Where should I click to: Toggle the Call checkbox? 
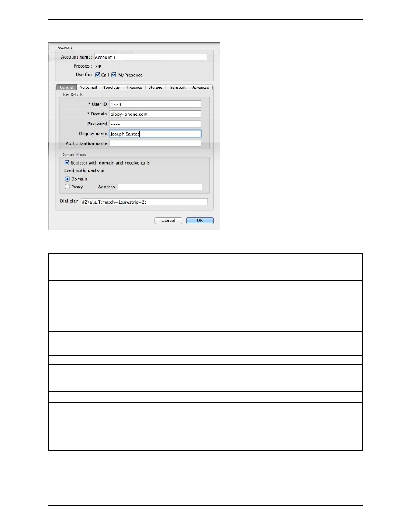[98, 75]
